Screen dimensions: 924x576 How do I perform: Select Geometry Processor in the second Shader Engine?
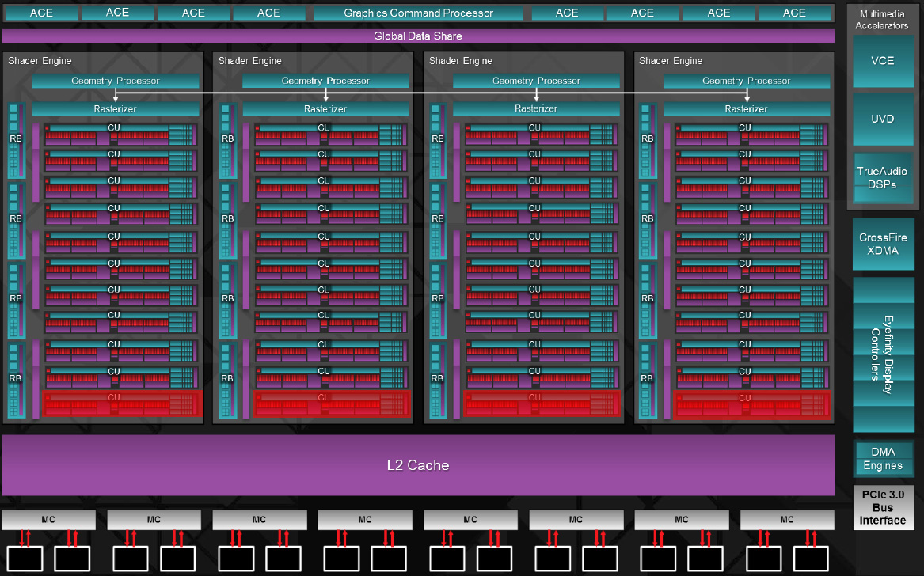(x=325, y=81)
